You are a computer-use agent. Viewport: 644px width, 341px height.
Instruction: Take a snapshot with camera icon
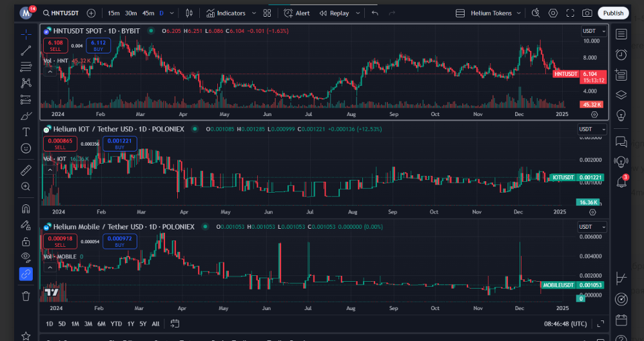[x=587, y=13]
